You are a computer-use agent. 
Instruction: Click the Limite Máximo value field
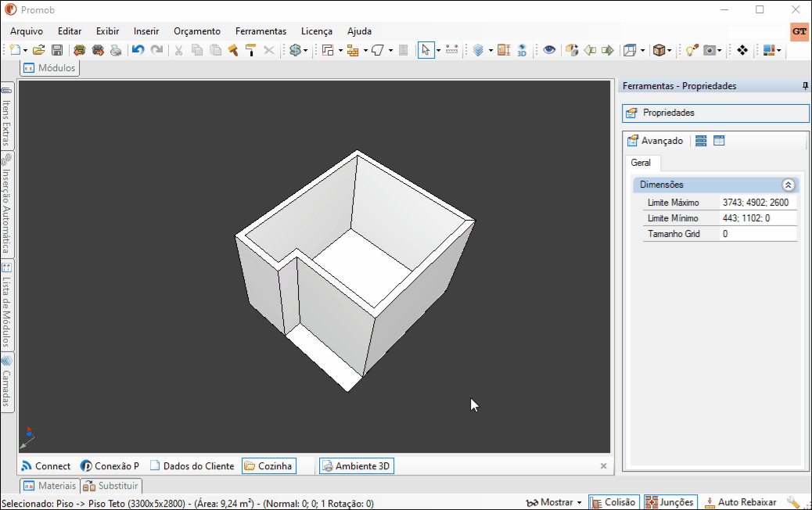(758, 203)
